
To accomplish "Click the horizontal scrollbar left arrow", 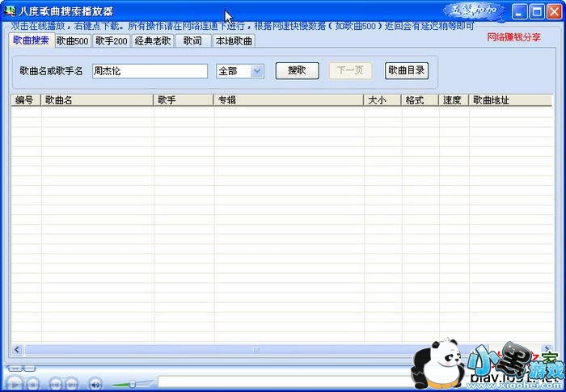I will (17, 349).
